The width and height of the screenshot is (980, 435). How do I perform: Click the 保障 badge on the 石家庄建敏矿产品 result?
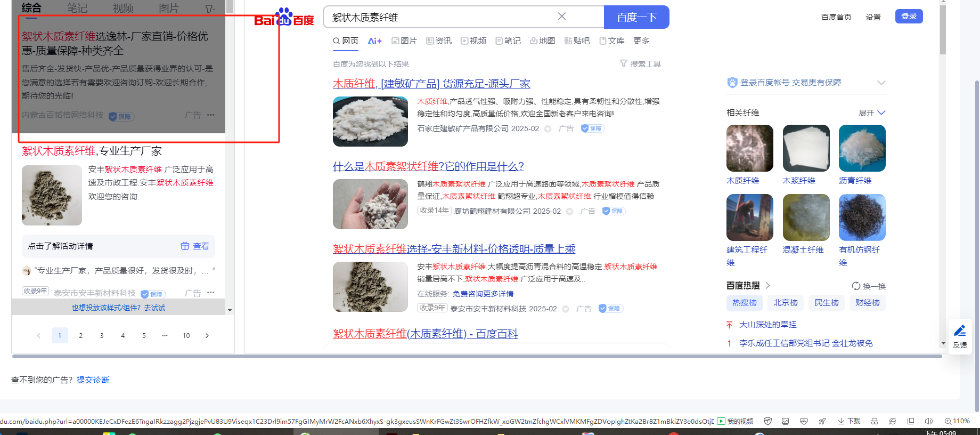point(592,128)
